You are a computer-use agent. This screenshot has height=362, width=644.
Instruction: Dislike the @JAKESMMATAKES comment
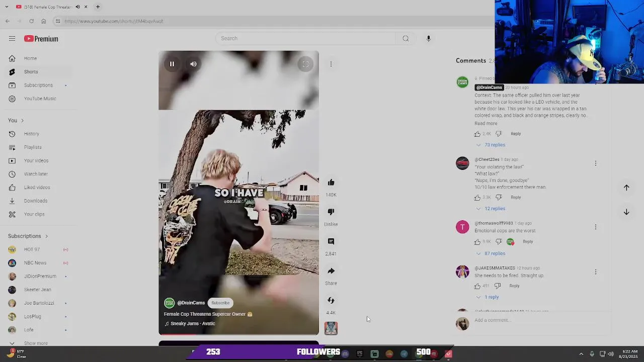(x=498, y=286)
